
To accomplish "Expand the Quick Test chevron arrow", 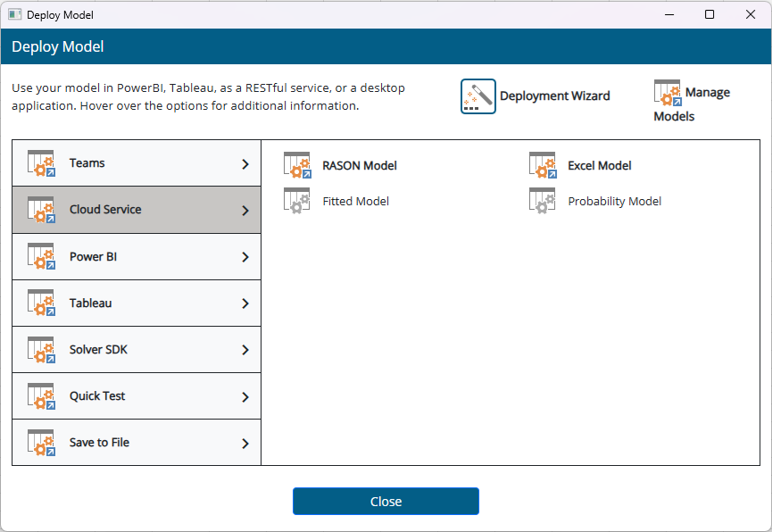I will (245, 396).
